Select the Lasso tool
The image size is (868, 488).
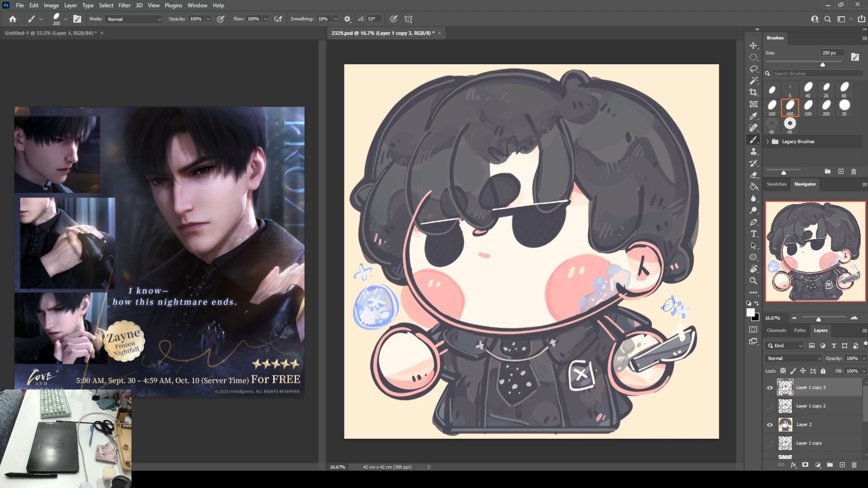pos(753,69)
